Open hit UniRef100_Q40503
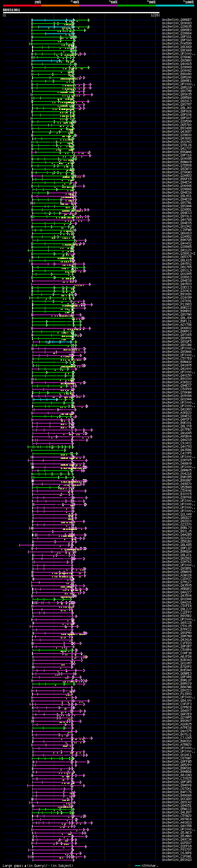The height and width of the screenshot is (868, 197). pyautogui.click(x=177, y=284)
